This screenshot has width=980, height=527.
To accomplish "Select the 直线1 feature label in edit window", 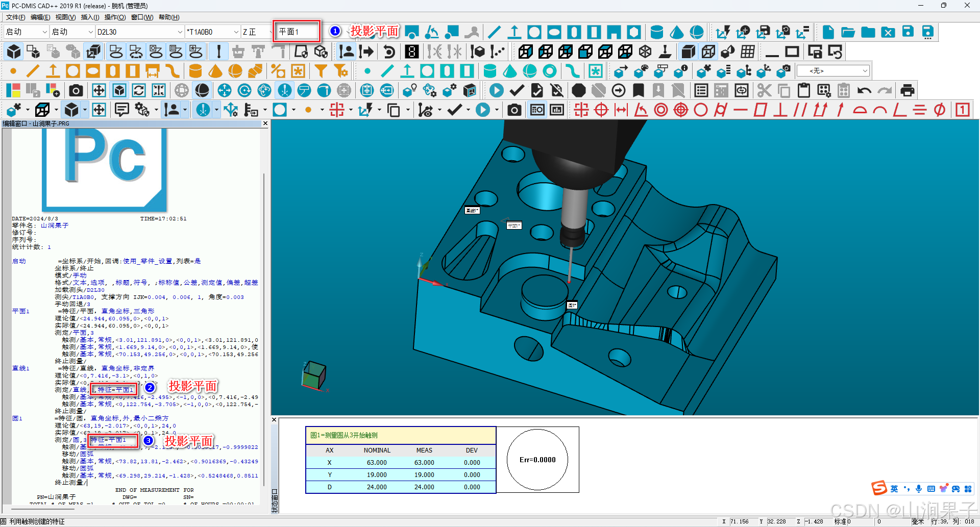I will click(21, 368).
